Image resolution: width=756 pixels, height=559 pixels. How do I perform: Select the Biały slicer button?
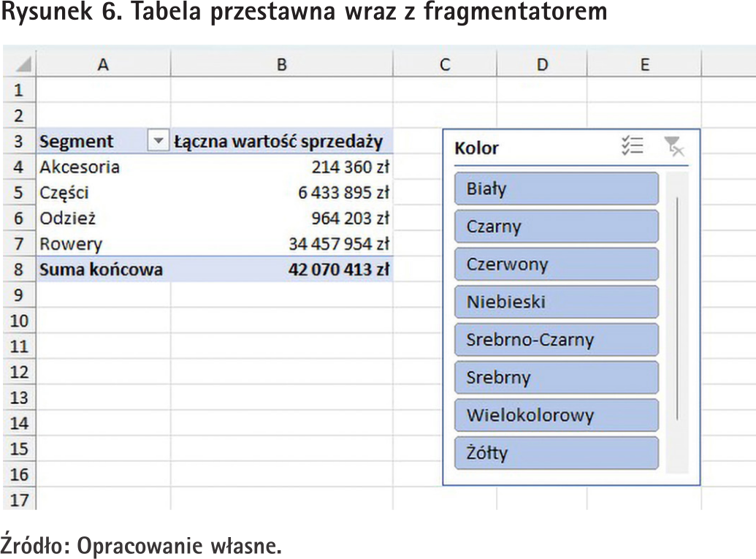point(556,189)
